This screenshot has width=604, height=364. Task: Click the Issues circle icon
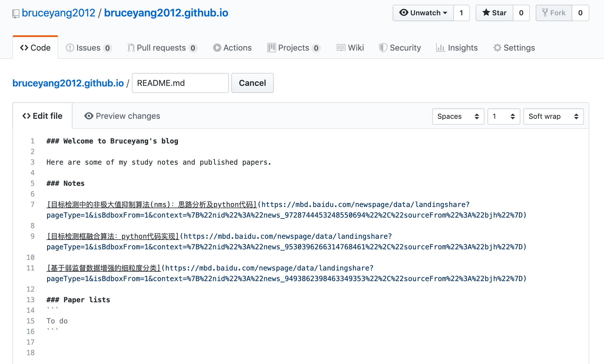pos(70,48)
